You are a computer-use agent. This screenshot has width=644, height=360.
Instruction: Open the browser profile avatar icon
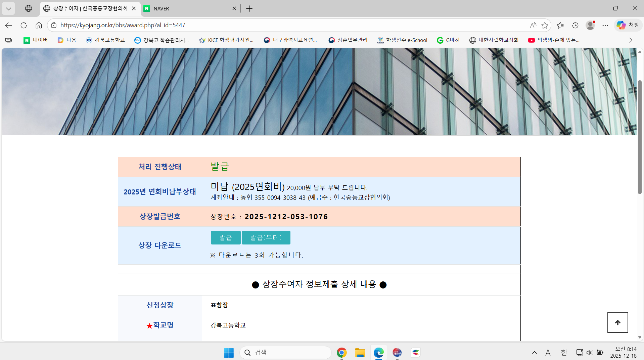590,25
